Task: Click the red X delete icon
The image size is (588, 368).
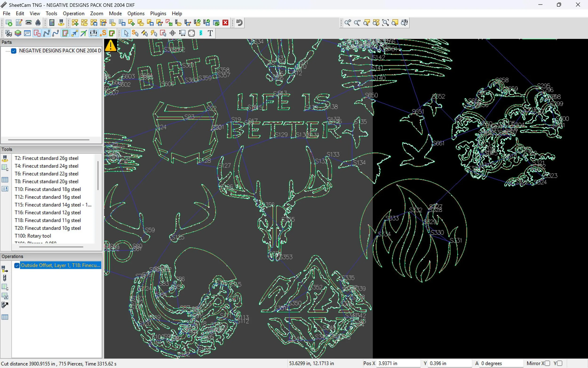Action: click(226, 23)
